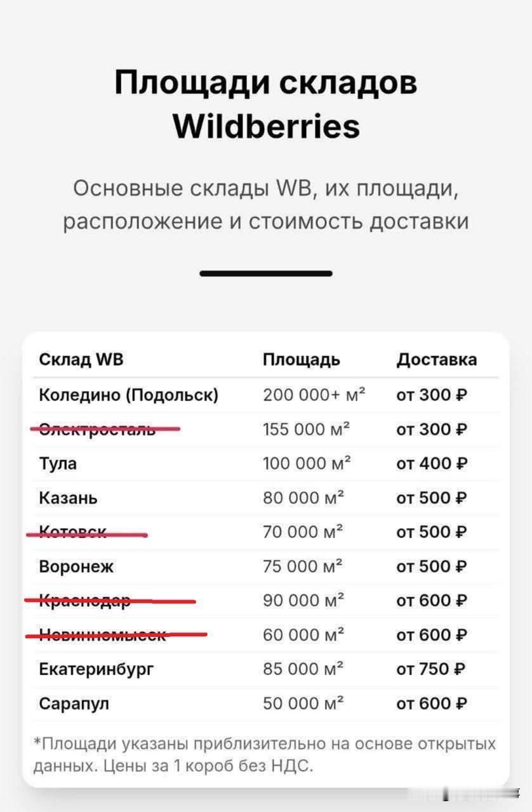Select the Склад WB column header
532x812 pixels.
81,360
